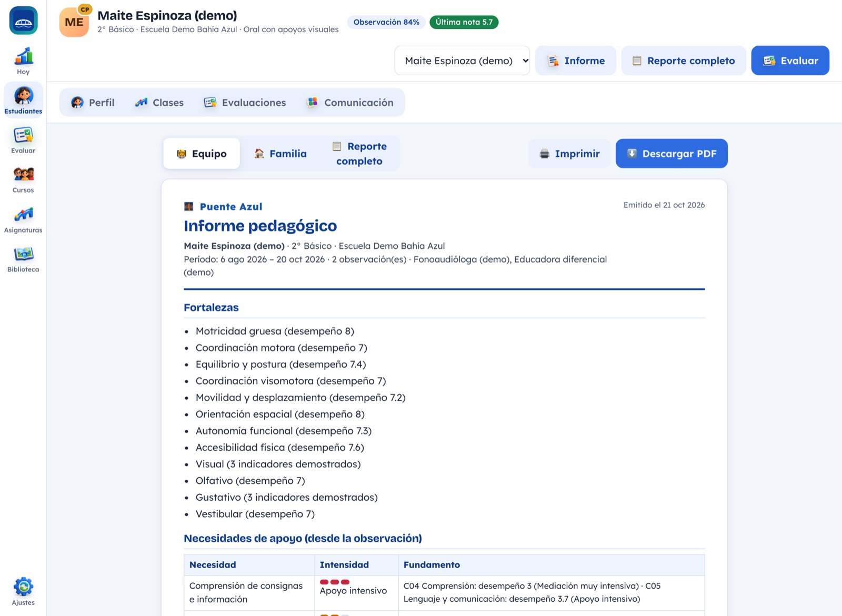Click the Puente Azul app logo
The width and height of the screenshot is (842, 616).
click(23, 21)
